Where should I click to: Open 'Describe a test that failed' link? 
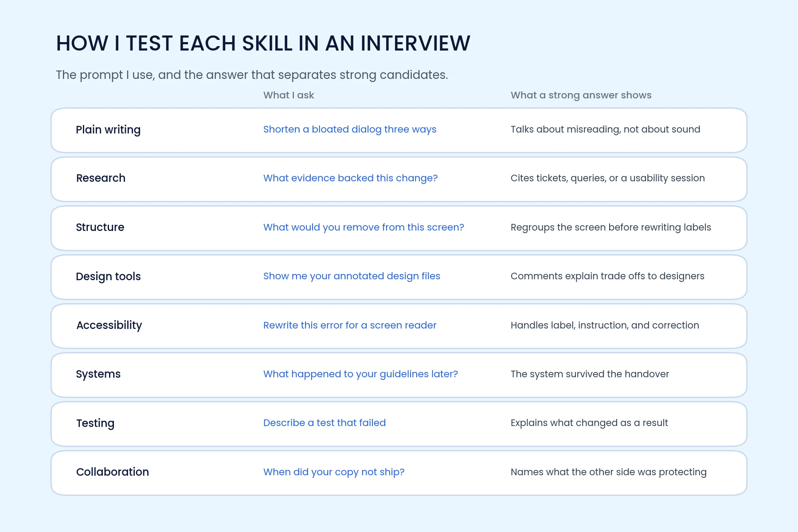[325, 423]
